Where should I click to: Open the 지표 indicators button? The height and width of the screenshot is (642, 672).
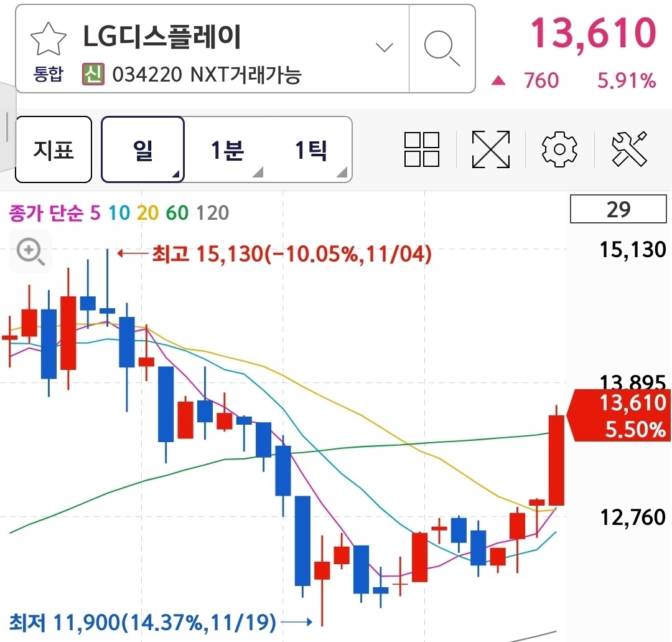(54, 149)
